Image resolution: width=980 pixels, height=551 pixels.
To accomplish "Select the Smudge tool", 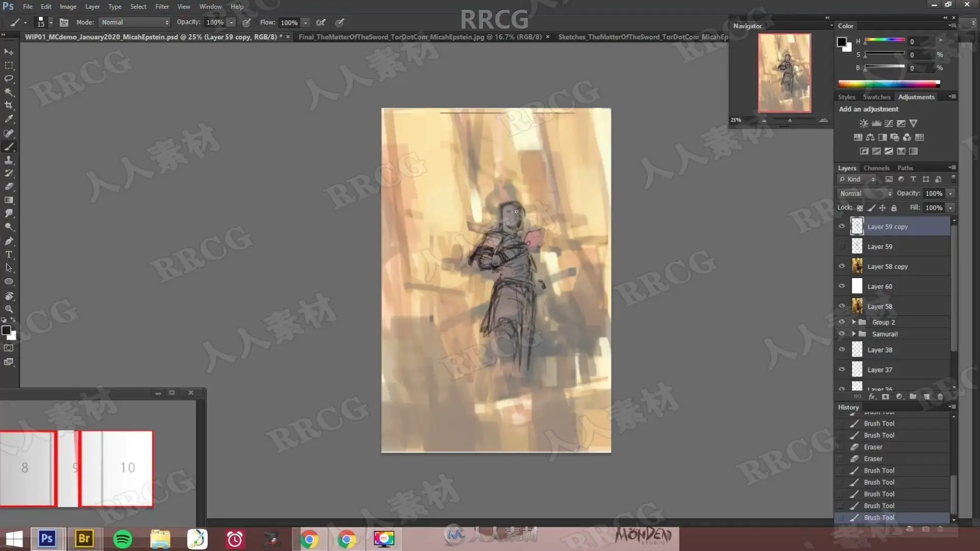I will pyautogui.click(x=9, y=213).
